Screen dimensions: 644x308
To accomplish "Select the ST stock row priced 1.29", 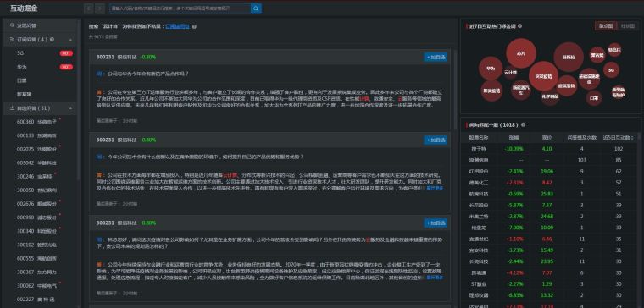I will pyautogui.click(x=550, y=283).
